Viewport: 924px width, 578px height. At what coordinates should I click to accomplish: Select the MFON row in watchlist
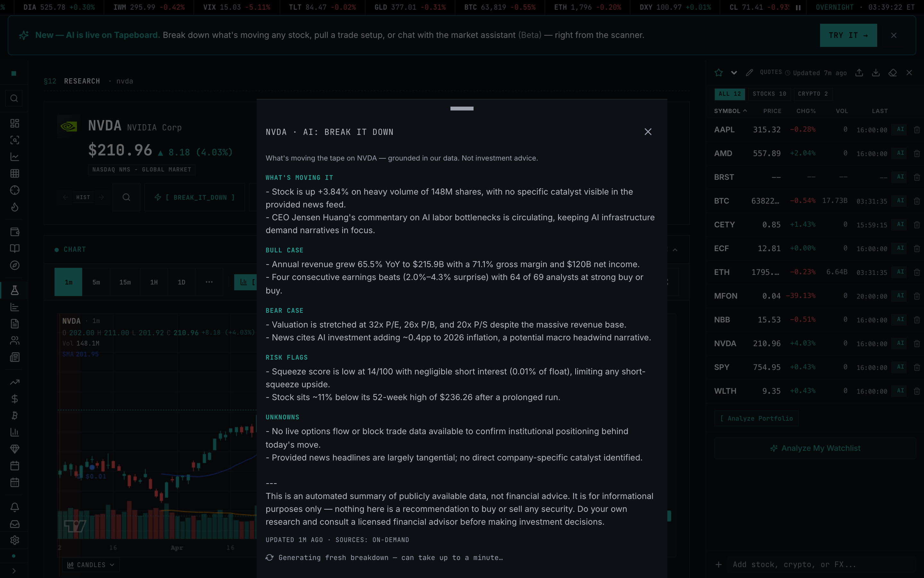[815, 296]
